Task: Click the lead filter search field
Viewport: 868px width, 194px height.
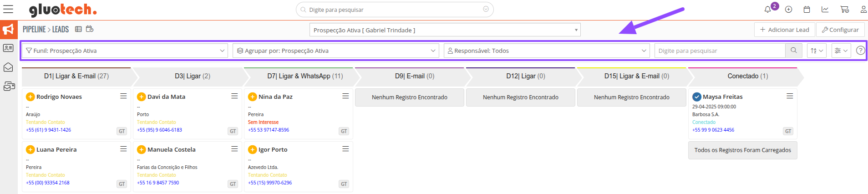Action: click(720, 51)
